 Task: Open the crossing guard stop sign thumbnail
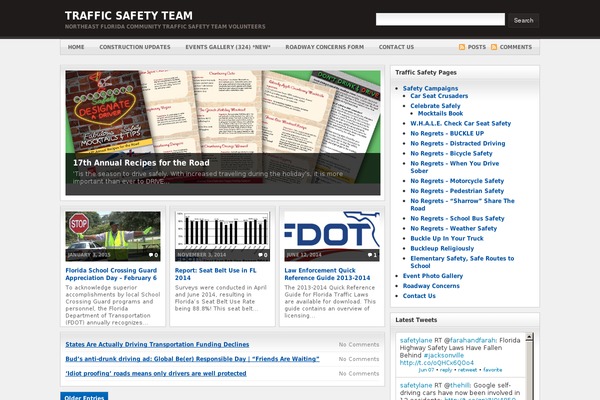[113, 236]
